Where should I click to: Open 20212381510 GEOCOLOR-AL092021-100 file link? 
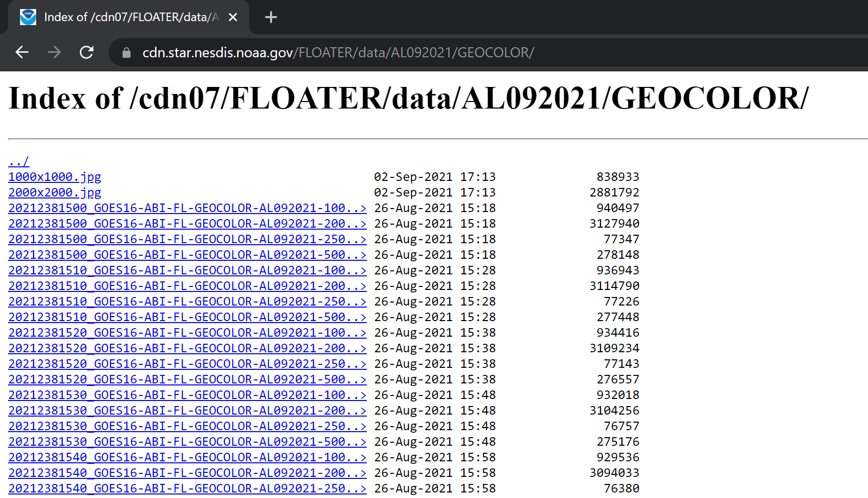click(188, 270)
